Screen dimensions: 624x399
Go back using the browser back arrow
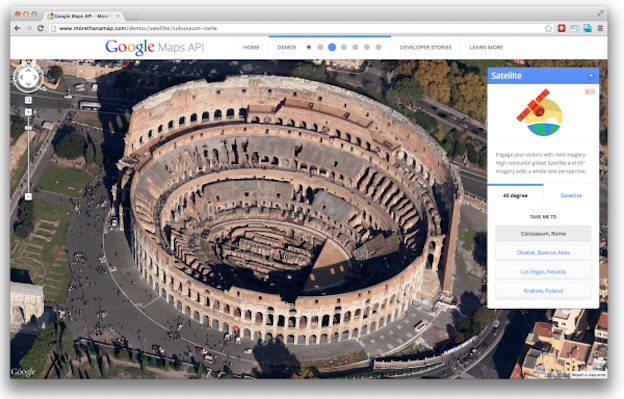[x=17, y=28]
